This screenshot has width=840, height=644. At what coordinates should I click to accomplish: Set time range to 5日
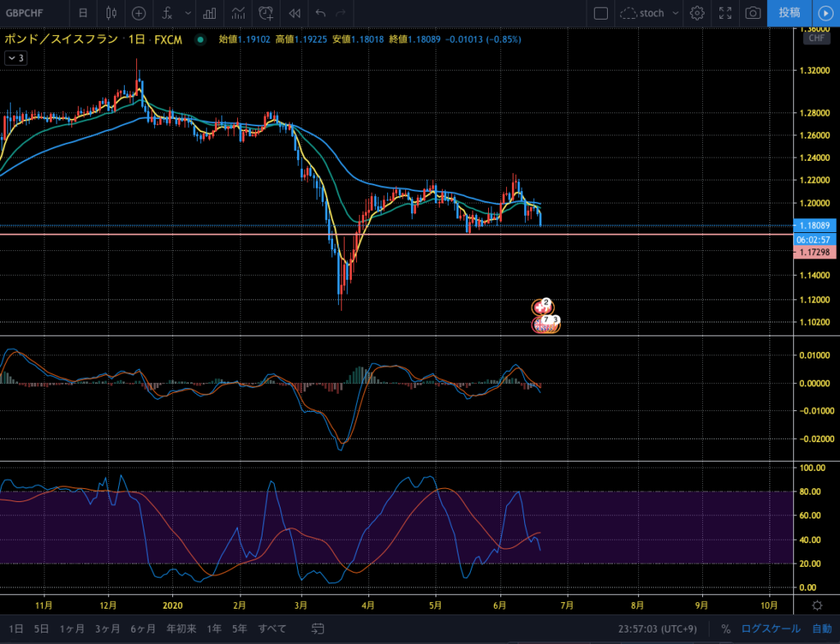[41, 628]
